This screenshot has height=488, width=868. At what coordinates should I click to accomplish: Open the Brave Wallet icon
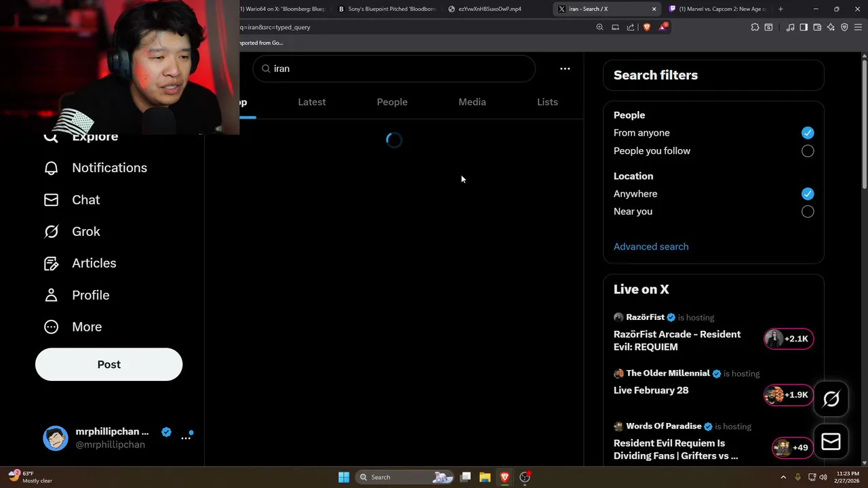tap(817, 27)
